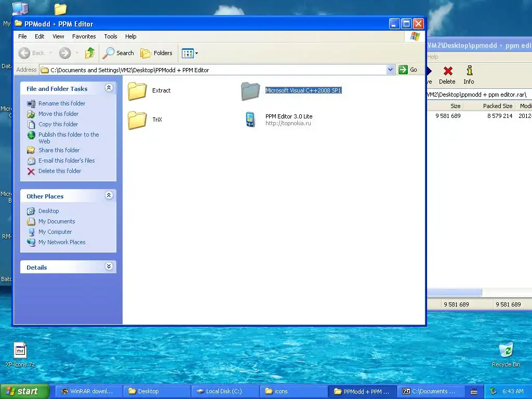
Task: Click the Size column header in 7-Zip
Action: click(x=445, y=106)
